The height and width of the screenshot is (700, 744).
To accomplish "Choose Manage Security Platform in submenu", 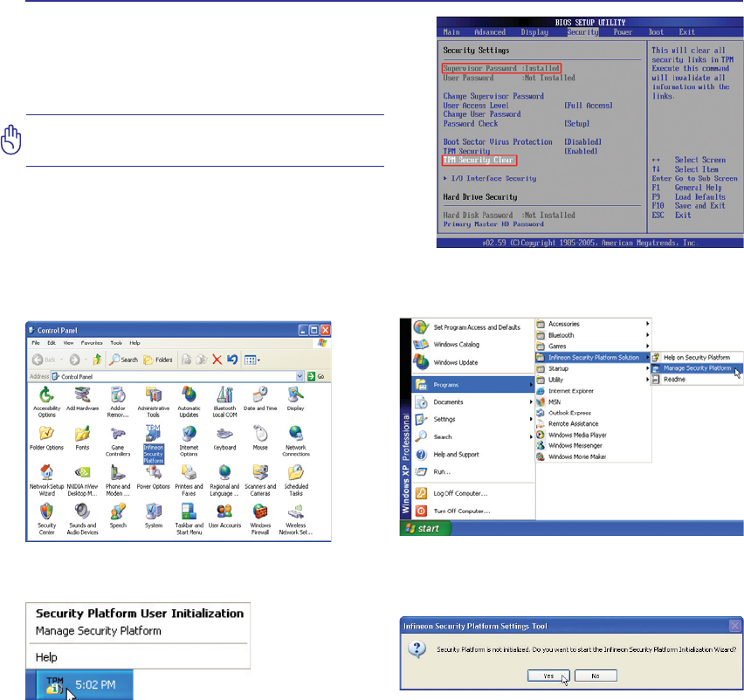I will [x=697, y=368].
